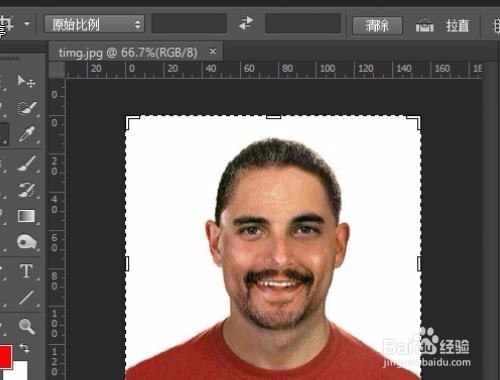Screen dimensions: 500x380
Task: Select the Sponge tool
Action: tap(27, 242)
